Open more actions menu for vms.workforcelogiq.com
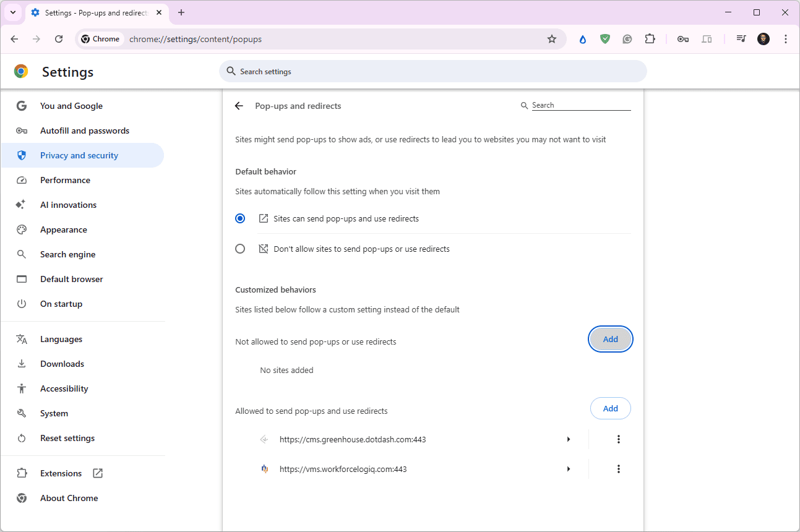800x532 pixels. pos(618,469)
